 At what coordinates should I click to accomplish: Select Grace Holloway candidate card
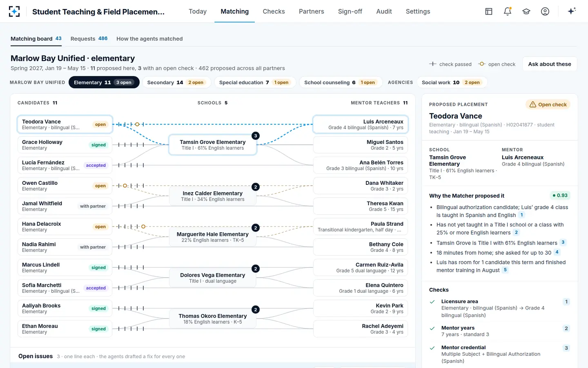[x=65, y=145]
